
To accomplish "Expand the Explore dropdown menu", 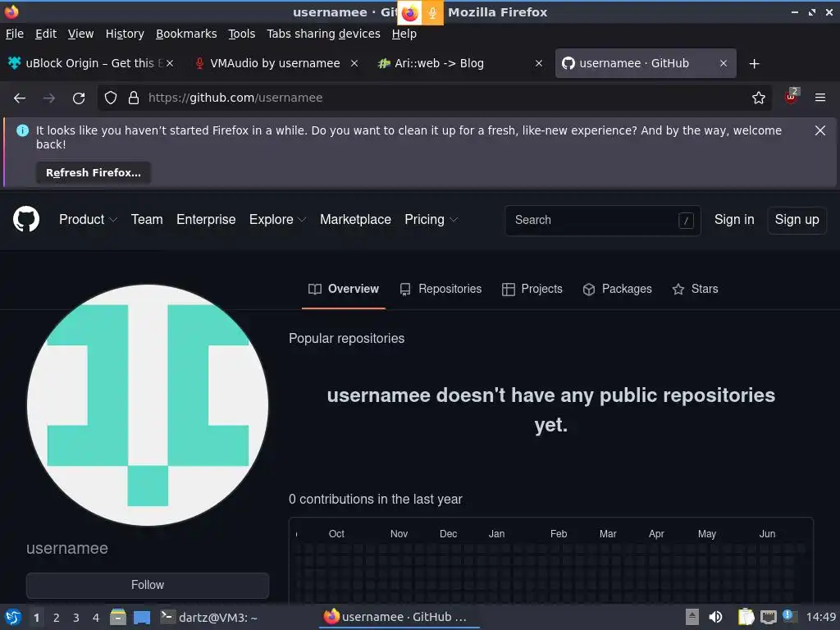I will (x=277, y=220).
